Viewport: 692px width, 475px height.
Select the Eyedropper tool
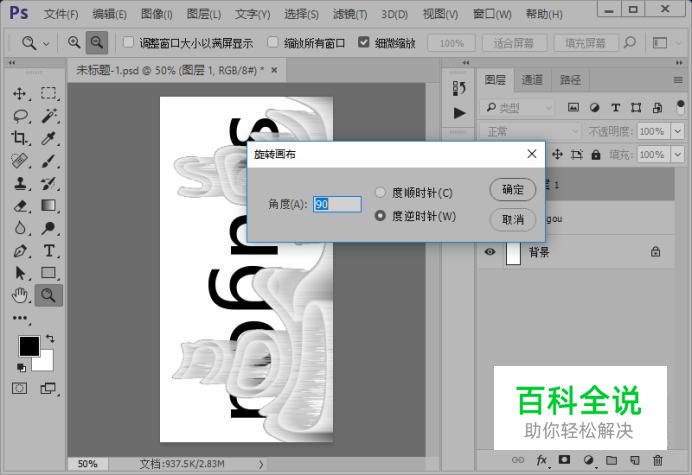click(x=49, y=138)
